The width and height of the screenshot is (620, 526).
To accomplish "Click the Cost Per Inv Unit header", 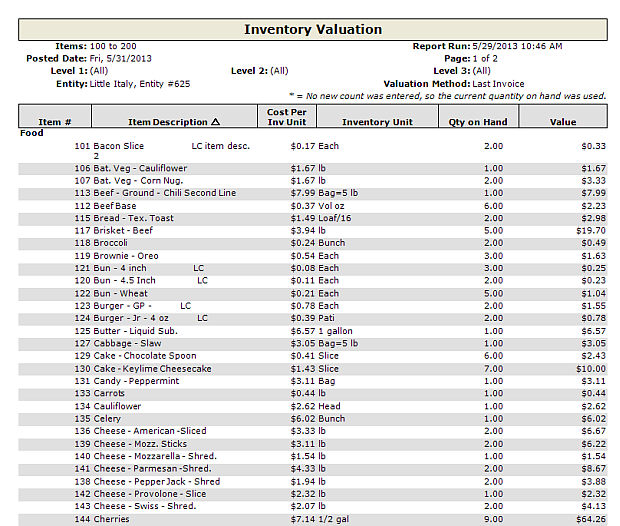I will pyautogui.click(x=287, y=116).
